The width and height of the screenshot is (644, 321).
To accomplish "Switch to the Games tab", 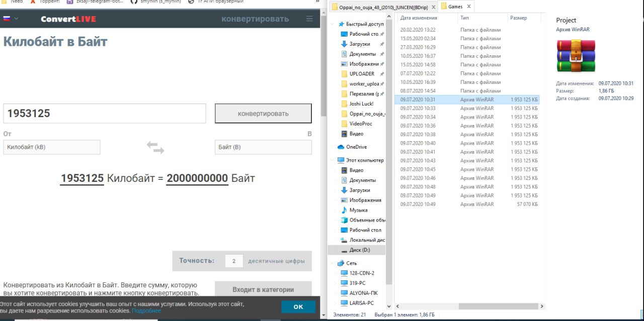I will (x=456, y=7).
